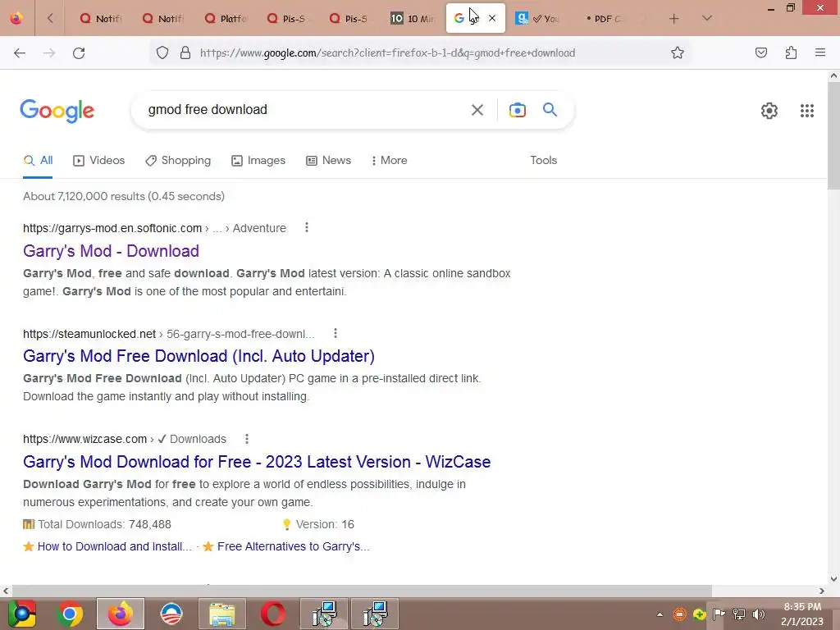Select the Images filter
The height and width of the screenshot is (630, 840).
tap(258, 160)
